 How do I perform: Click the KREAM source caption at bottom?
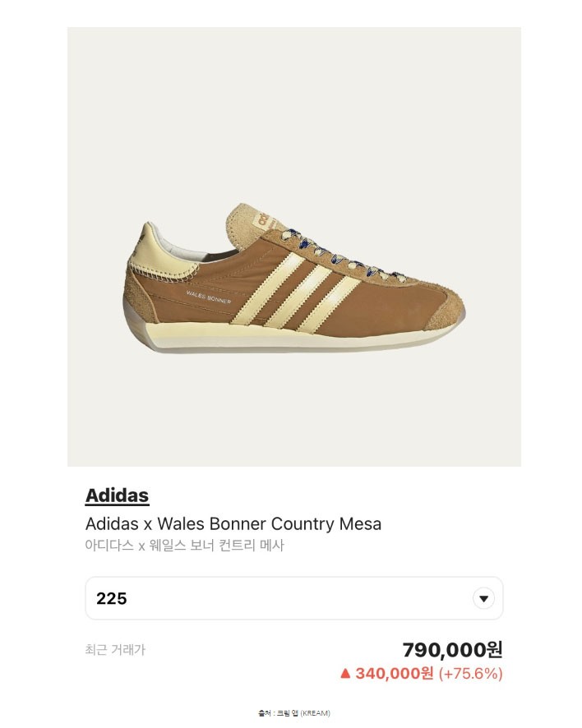pos(293,712)
